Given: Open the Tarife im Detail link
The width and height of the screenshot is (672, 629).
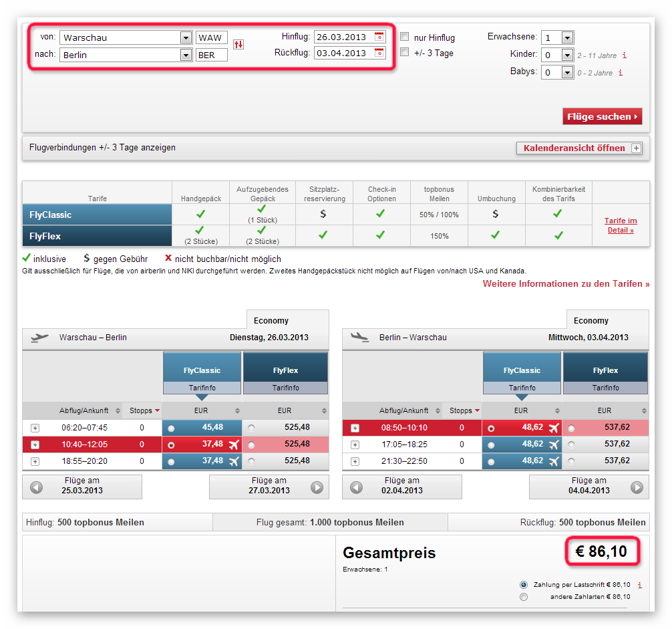Looking at the screenshot, I should (621, 225).
